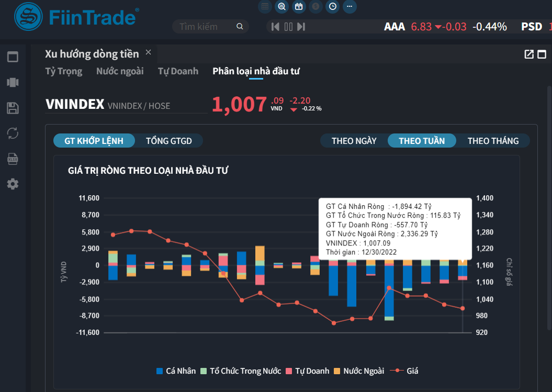Image resolution: width=552 pixels, height=392 pixels.
Task: Click the XLSX export icon in sidebar
Action: (13, 159)
